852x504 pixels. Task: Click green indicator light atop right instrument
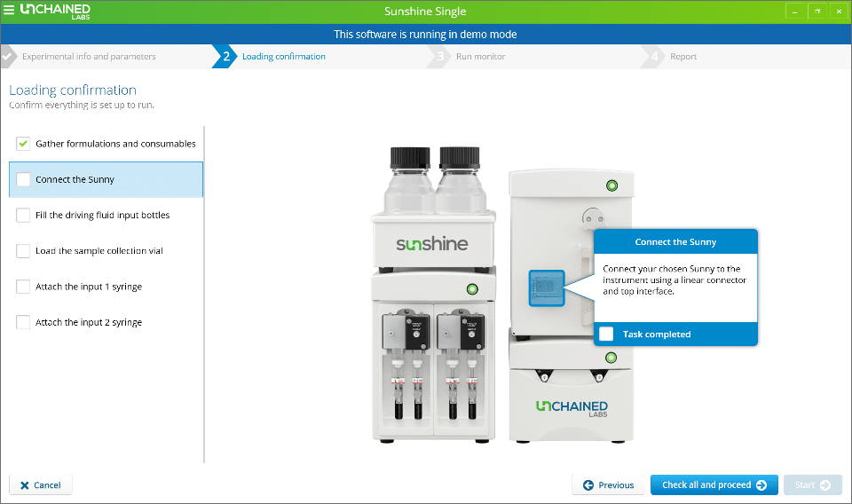click(611, 185)
